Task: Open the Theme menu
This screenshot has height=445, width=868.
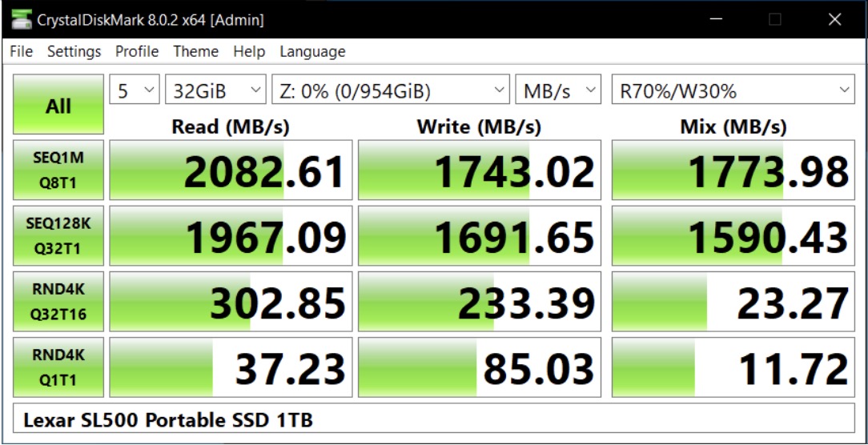Action: click(x=195, y=51)
